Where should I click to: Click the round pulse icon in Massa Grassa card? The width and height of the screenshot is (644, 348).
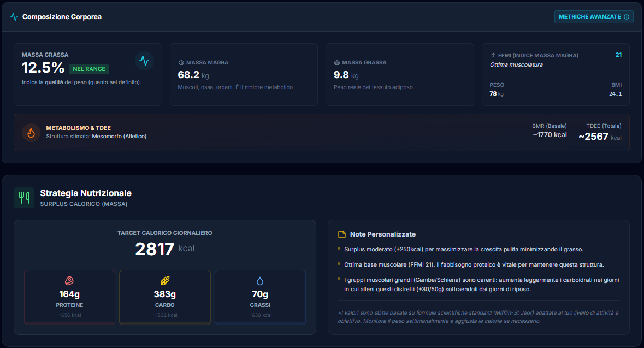pos(144,61)
